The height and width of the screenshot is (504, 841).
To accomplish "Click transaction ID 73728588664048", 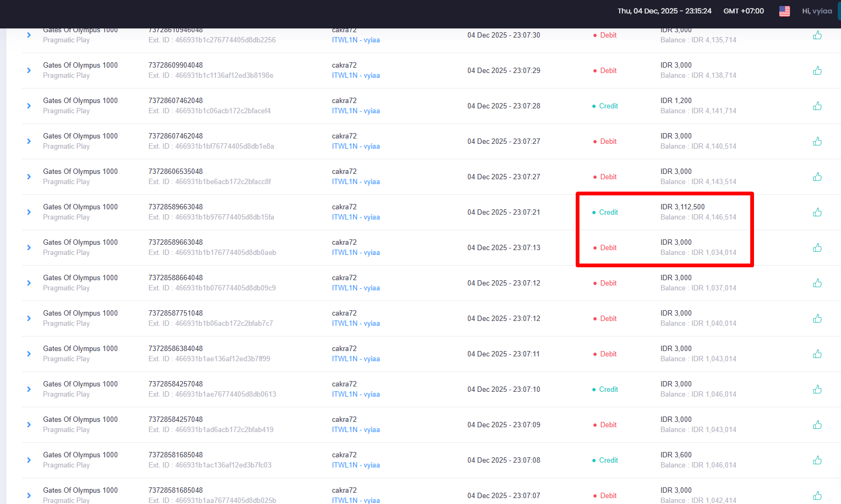I will pyautogui.click(x=176, y=277).
